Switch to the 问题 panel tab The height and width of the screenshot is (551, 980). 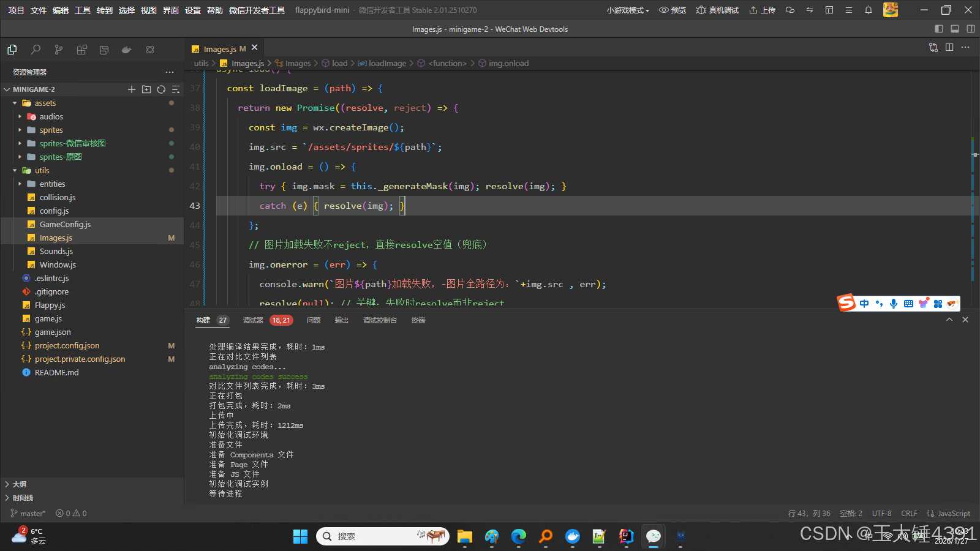[314, 320]
